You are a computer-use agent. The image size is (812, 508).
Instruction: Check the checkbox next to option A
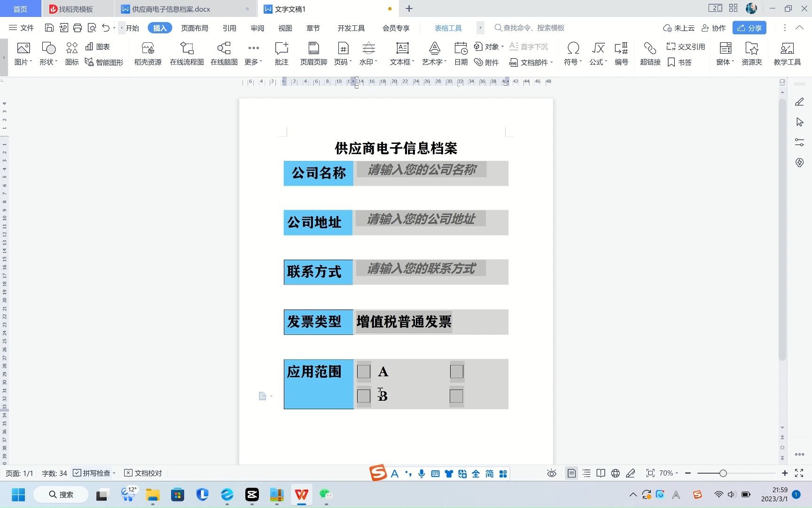pos(364,371)
